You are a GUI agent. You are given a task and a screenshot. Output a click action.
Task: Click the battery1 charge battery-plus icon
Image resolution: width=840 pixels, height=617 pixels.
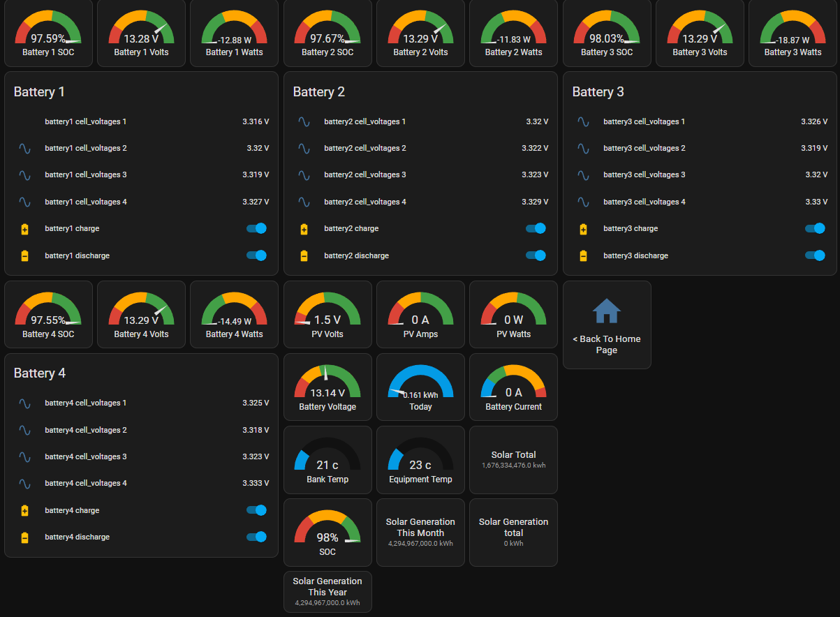pyautogui.click(x=24, y=229)
